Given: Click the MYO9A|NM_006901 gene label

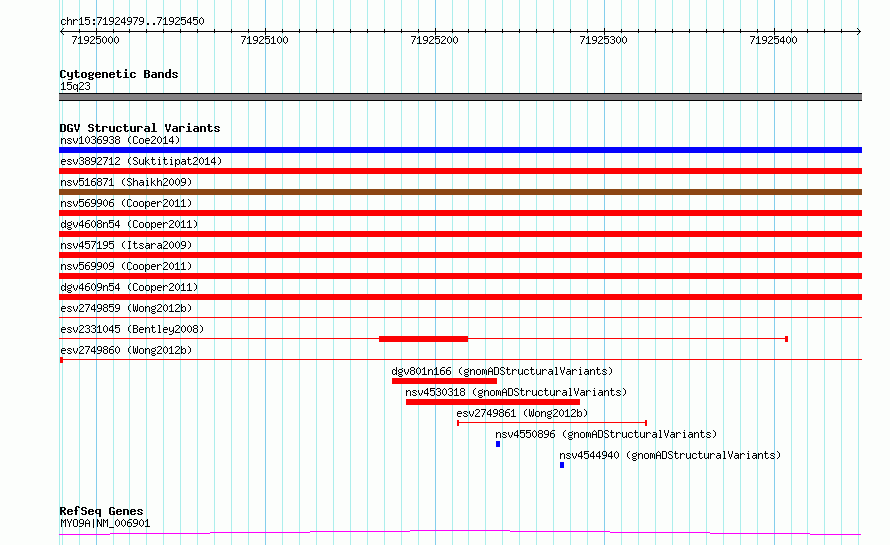Looking at the screenshot, I should (x=105, y=523).
